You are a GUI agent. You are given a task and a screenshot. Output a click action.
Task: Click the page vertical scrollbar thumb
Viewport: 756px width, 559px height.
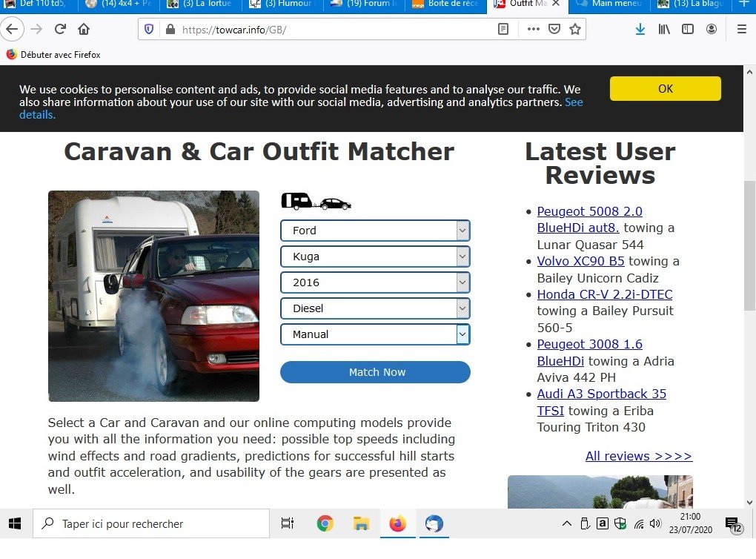749,246
